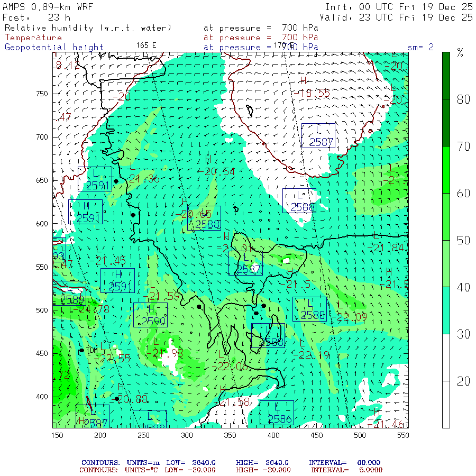Click the 'Relative humidity (w.r.t. water)' legend text
This screenshot has width=476, height=476.
point(88,28)
